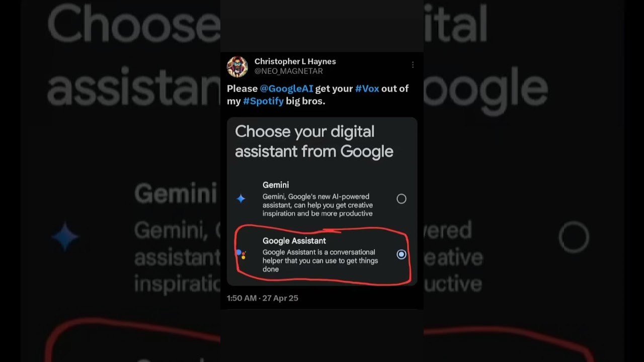Click the colorful Google Assistant dots icon

point(241,254)
